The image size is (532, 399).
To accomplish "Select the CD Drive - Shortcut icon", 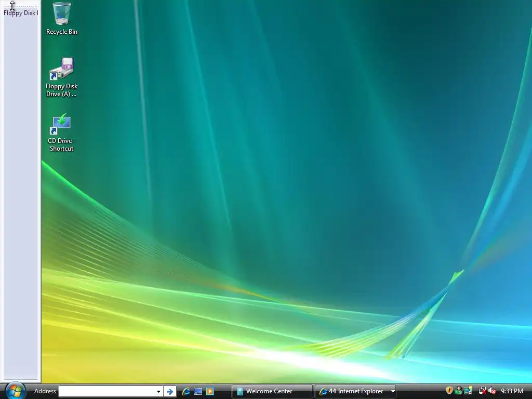I will [62, 132].
